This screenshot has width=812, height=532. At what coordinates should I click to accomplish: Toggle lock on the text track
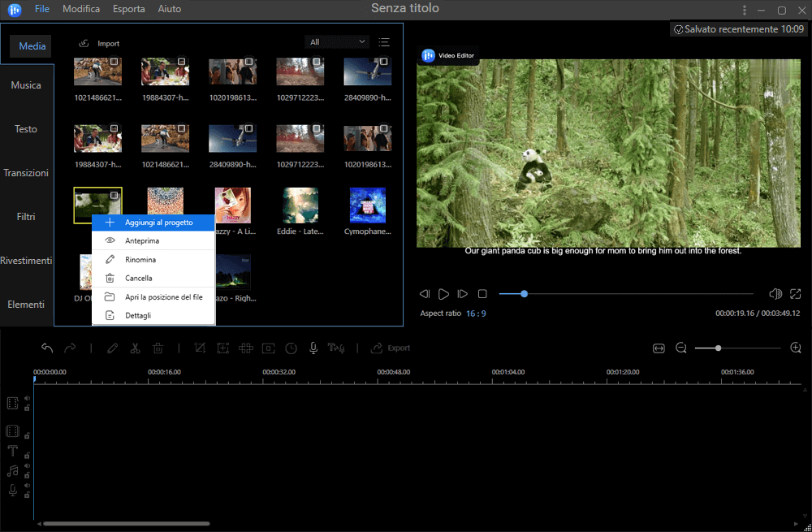pyautogui.click(x=27, y=455)
